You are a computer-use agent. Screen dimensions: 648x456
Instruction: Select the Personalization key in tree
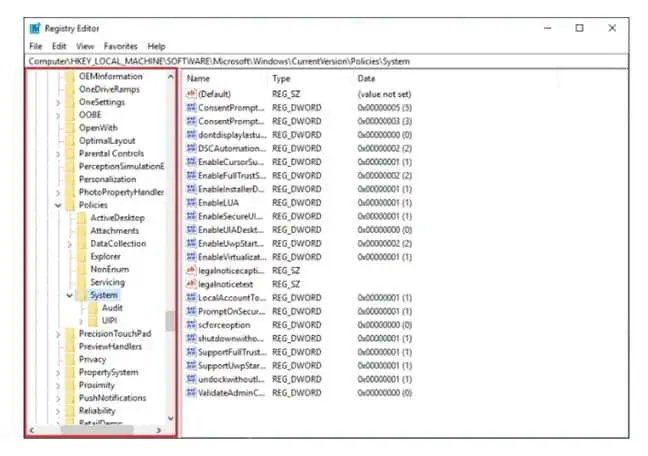[107, 179]
